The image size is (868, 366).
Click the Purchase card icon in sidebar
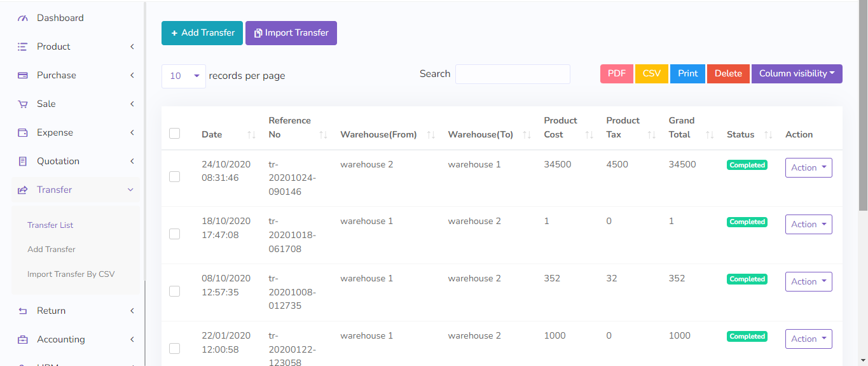pos(23,76)
